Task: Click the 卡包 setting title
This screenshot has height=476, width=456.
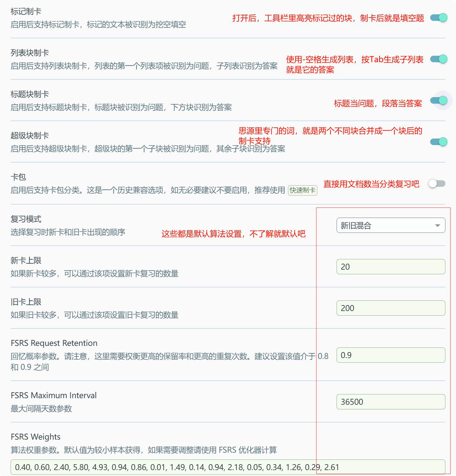Action: (18, 177)
